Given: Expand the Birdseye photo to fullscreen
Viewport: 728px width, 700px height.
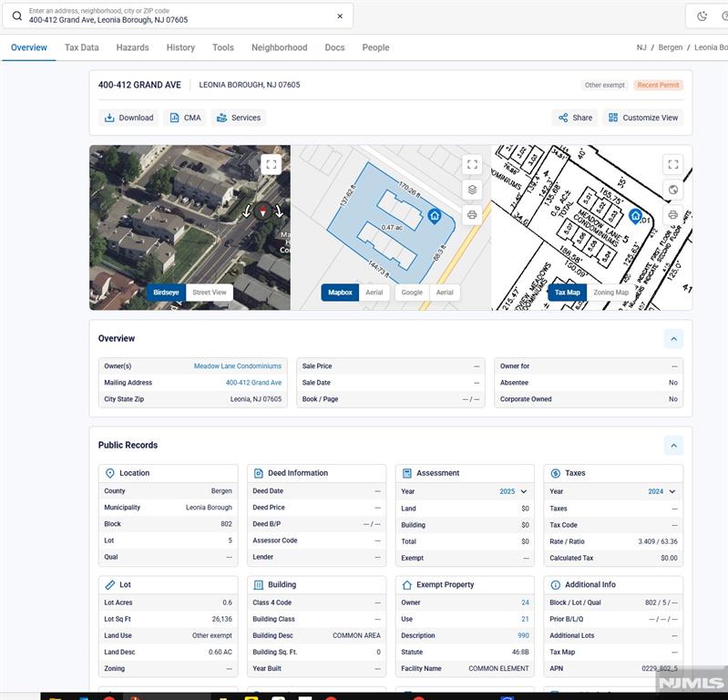Looking at the screenshot, I should (271, 164).
